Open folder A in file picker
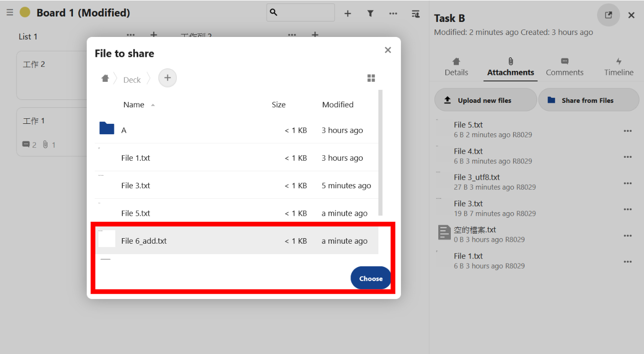Screen dimensions: 644x354 236,130
